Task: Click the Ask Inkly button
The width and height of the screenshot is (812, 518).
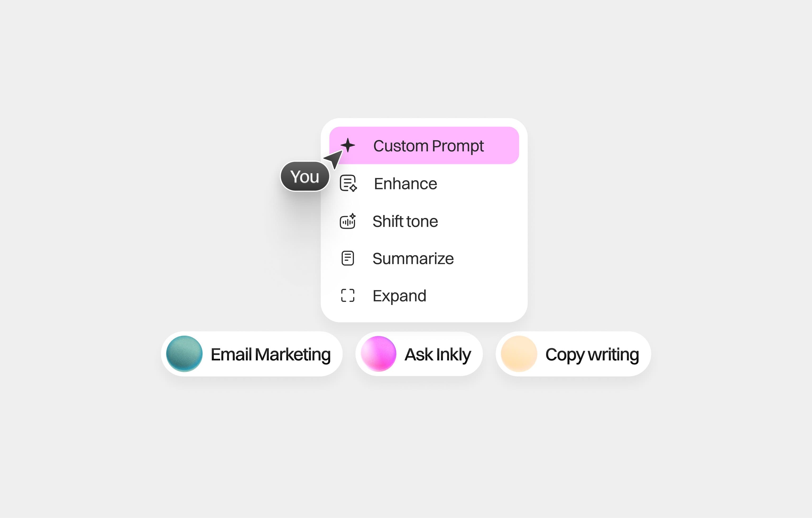Action: click(x=419, y=354)
